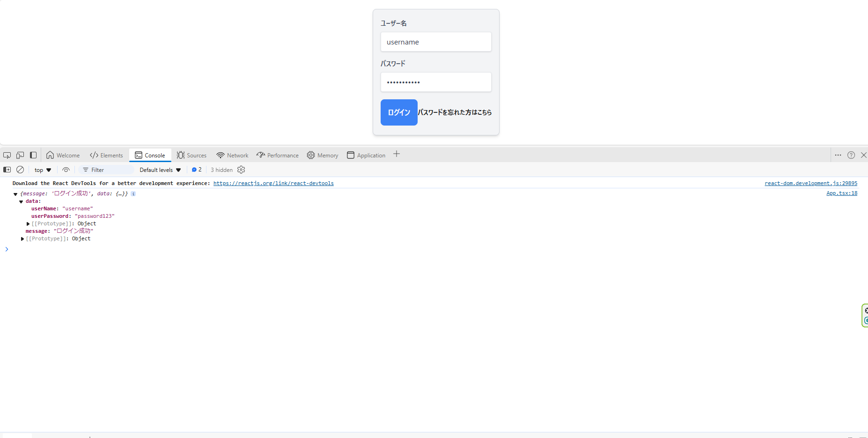
Task: Add another tool with the plus icon
Action: point(397,154)
